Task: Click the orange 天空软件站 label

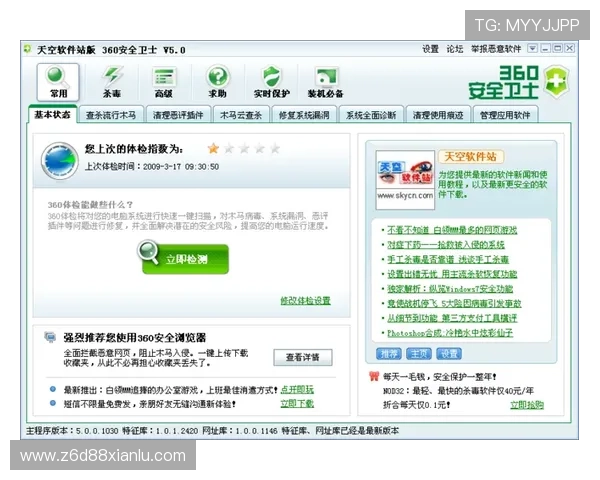Action: (471, 157)
